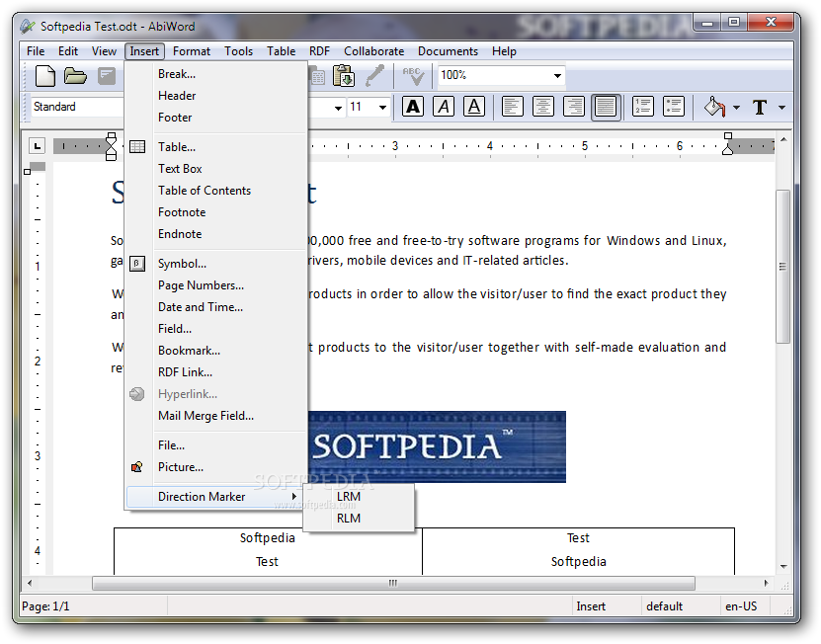Center align text
Image resolution: width=821 pixels, height=644 pixels.
543,107
